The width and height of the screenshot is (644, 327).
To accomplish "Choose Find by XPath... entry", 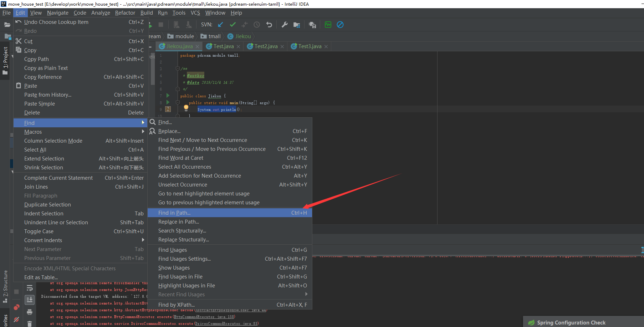I will pos(230,305).
